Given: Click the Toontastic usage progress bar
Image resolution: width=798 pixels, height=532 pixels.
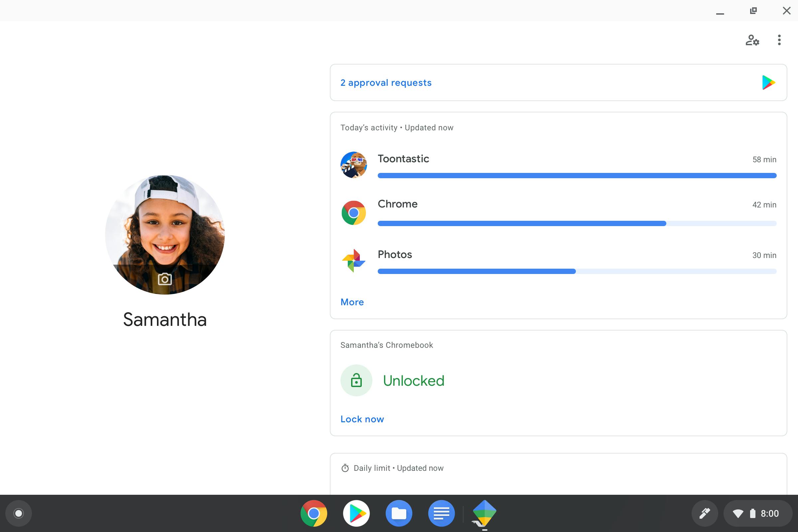Looking at the screenshot, I should tap(577, 176).
